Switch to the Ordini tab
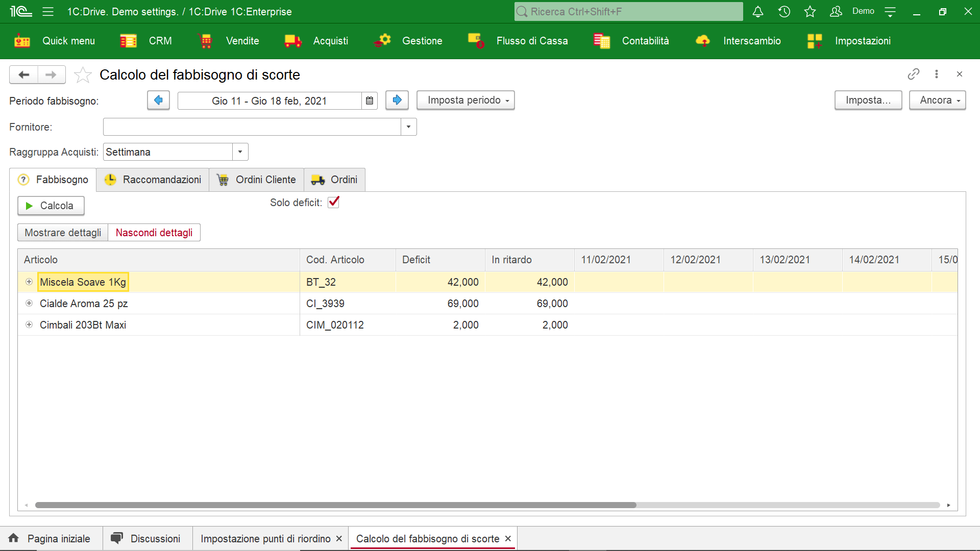Image resolution: width=980 pixels, height=551 pixels. (x=334, y=180)
